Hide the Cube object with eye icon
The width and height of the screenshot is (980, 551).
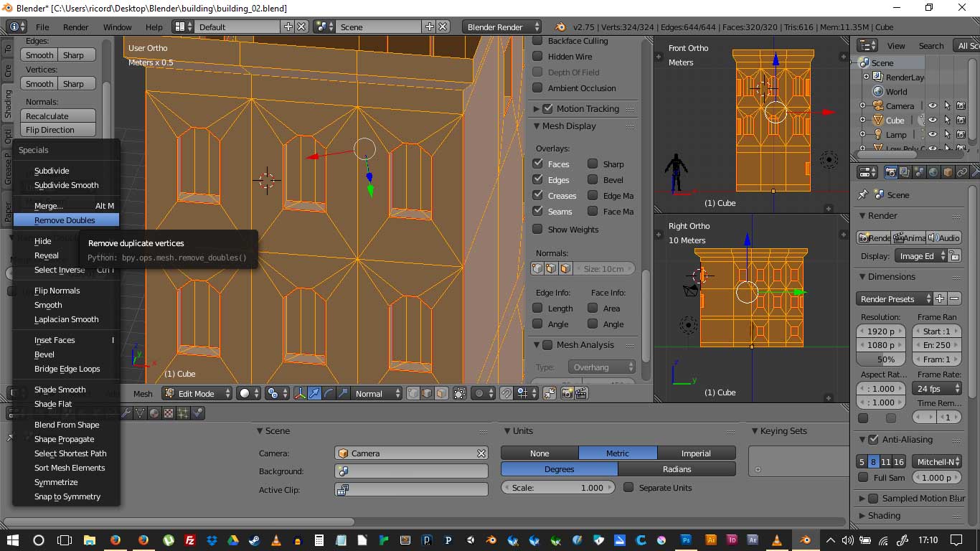(x=932, y=121)
